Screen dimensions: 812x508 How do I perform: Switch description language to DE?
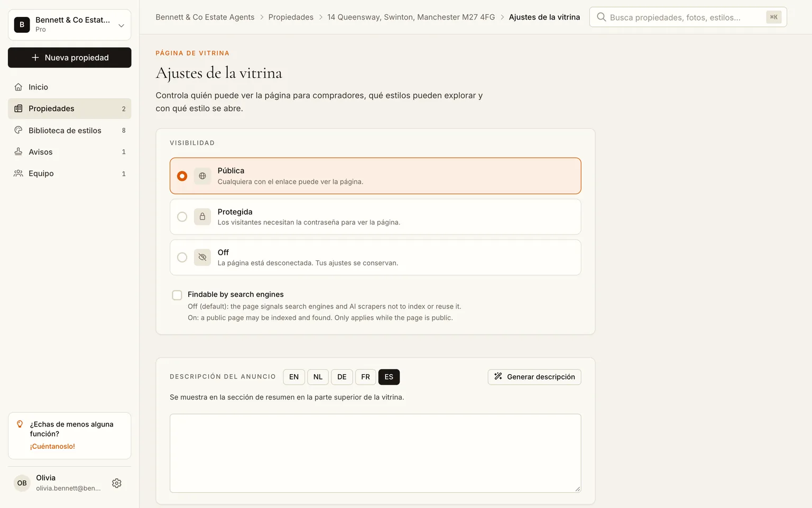coord(342,377)
